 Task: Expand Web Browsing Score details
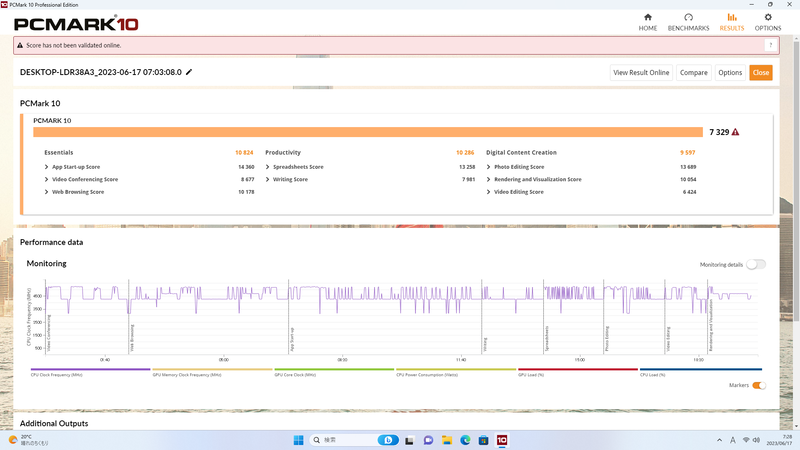coord(46,192)
